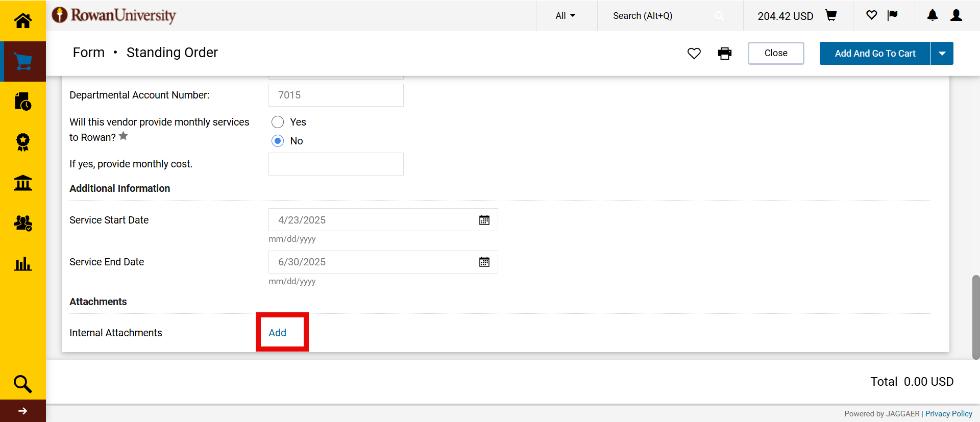Print the Standing Order form

tap(724, 54)
